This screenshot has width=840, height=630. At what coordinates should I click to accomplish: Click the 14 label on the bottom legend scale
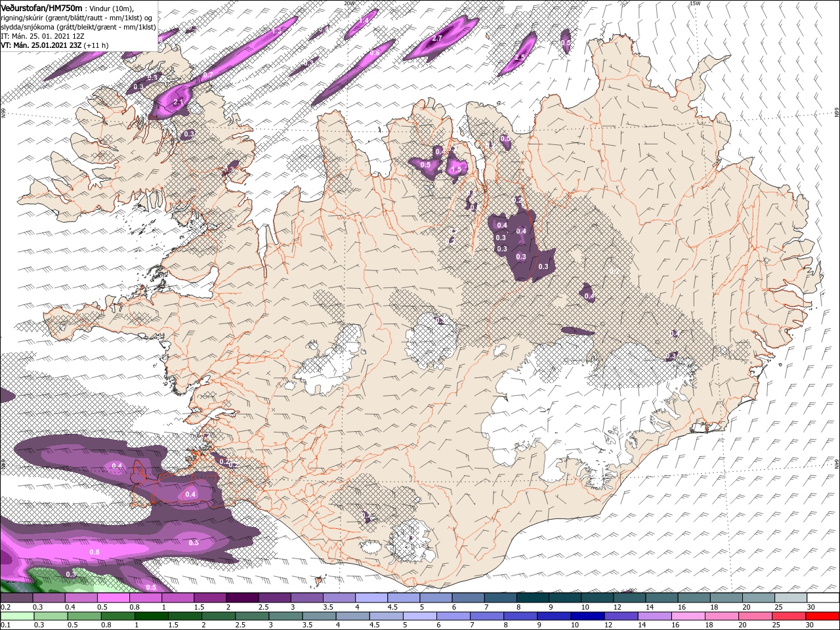click(642, 625)
